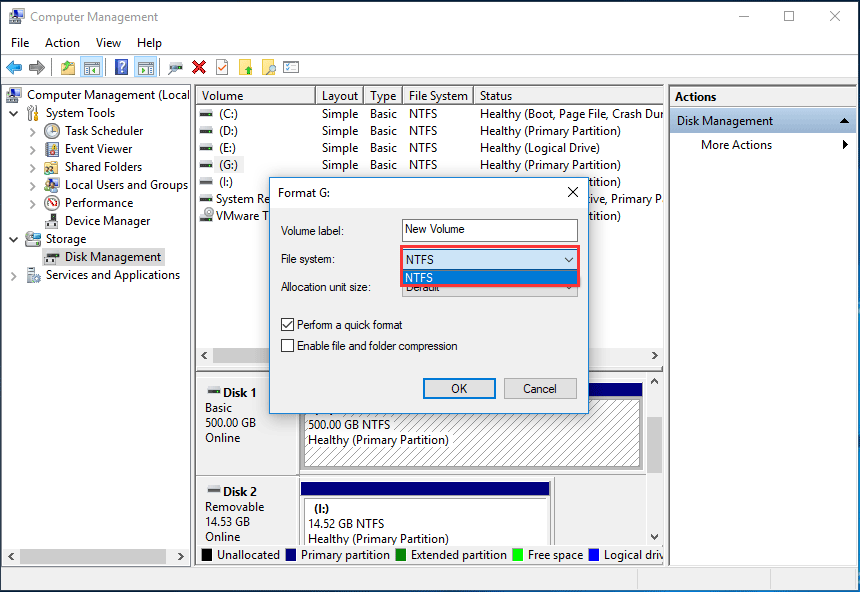Click the checkmark Properties toolbar icon
Screen dimensions: 860x592
(222, 67)
